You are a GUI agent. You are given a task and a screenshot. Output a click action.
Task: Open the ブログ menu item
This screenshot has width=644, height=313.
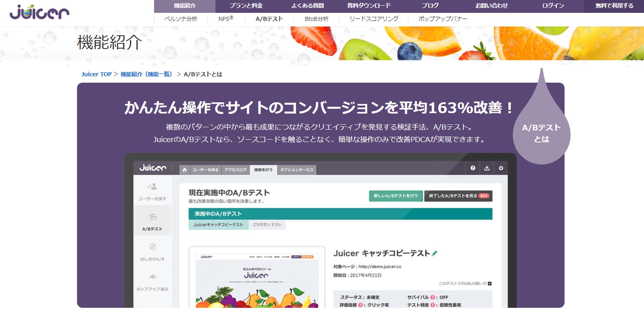tap(430, 6)
